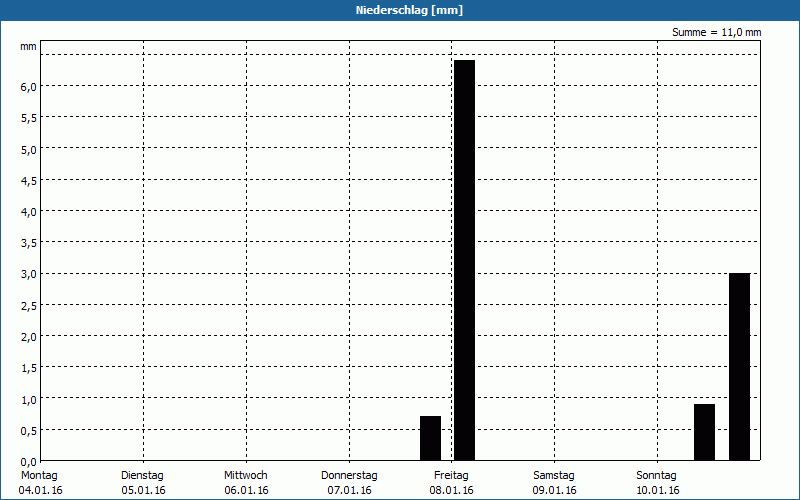Select the Montag axis label

coord(39,476)
